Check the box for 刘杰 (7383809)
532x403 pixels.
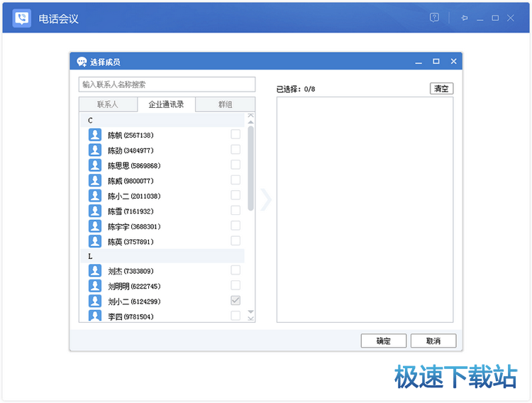235,270
